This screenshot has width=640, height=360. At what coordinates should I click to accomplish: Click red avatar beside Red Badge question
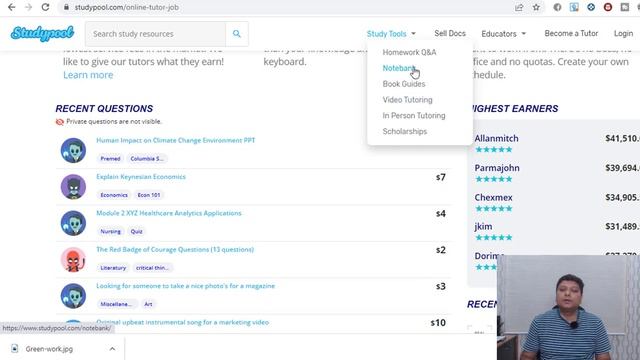click(x=73, y=259)
